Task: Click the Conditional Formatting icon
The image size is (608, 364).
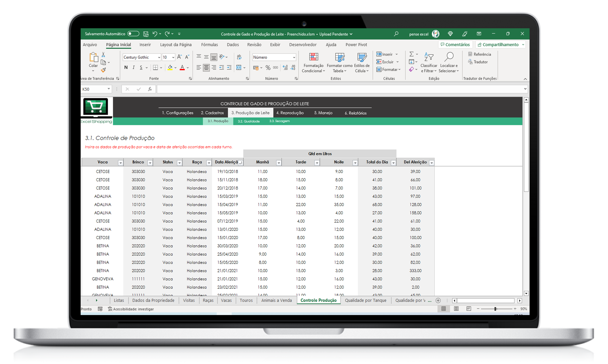Action: coord(313,57)
